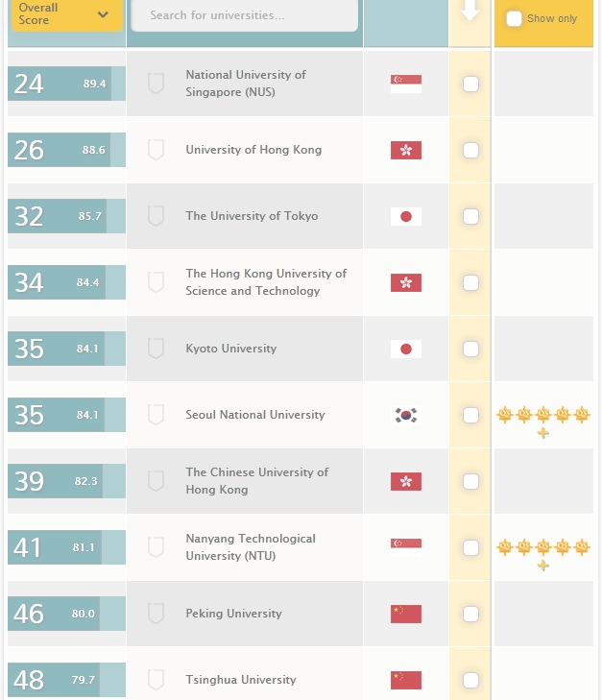Click the star rating for Nanyang Technological University
The height and width of the screenshot is (700, 602).
542,552
